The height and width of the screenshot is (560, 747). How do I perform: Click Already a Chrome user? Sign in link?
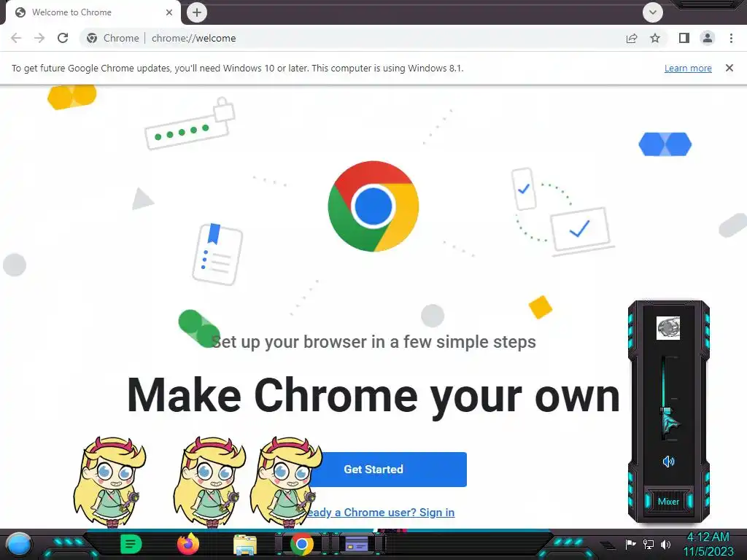tap(379, 513)
